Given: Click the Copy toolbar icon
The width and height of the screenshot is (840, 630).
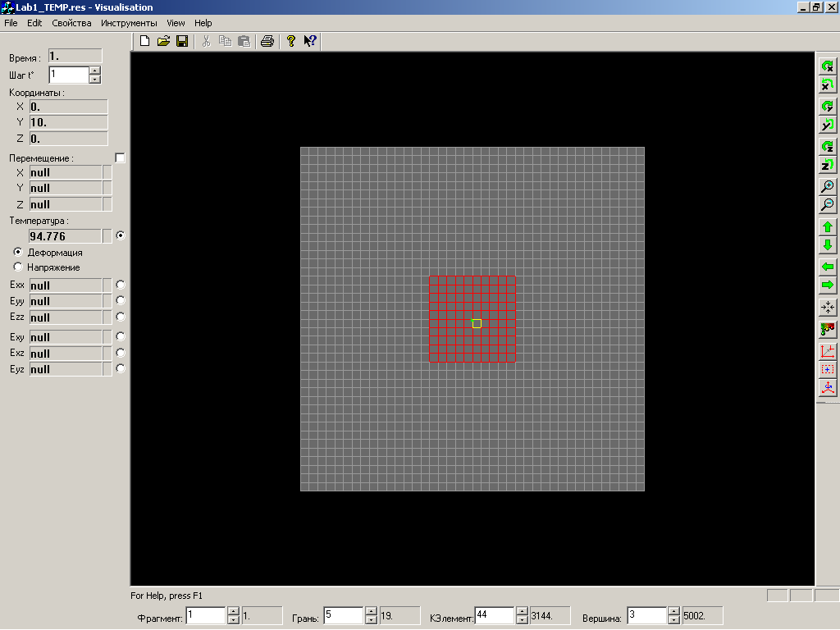Looking at the screenshot, I should 225,41.
